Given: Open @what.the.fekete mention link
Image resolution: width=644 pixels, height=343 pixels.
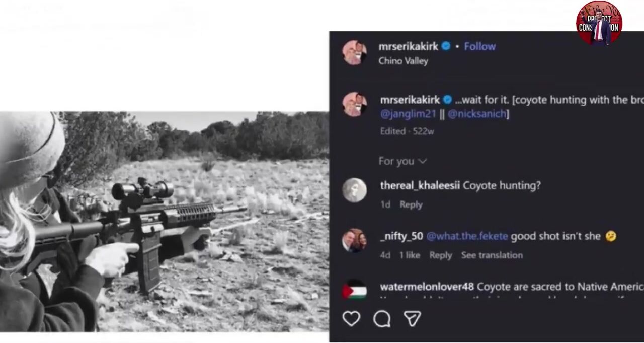Looking at the screenshot, I should pyautogui.click(x=467, y=236).
